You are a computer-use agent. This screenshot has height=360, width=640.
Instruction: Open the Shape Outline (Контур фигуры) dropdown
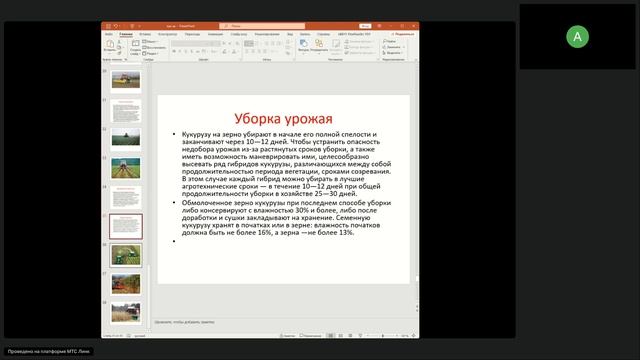(359, 47)
